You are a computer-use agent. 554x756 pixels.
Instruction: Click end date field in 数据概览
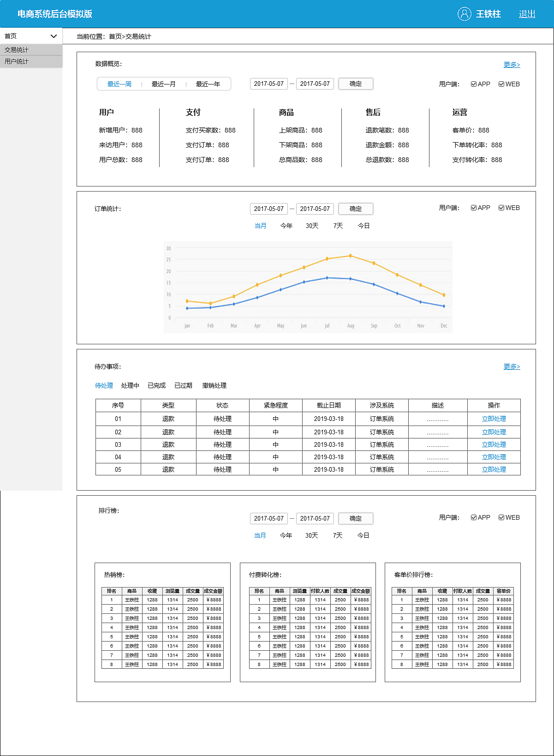tap(315, 84)
